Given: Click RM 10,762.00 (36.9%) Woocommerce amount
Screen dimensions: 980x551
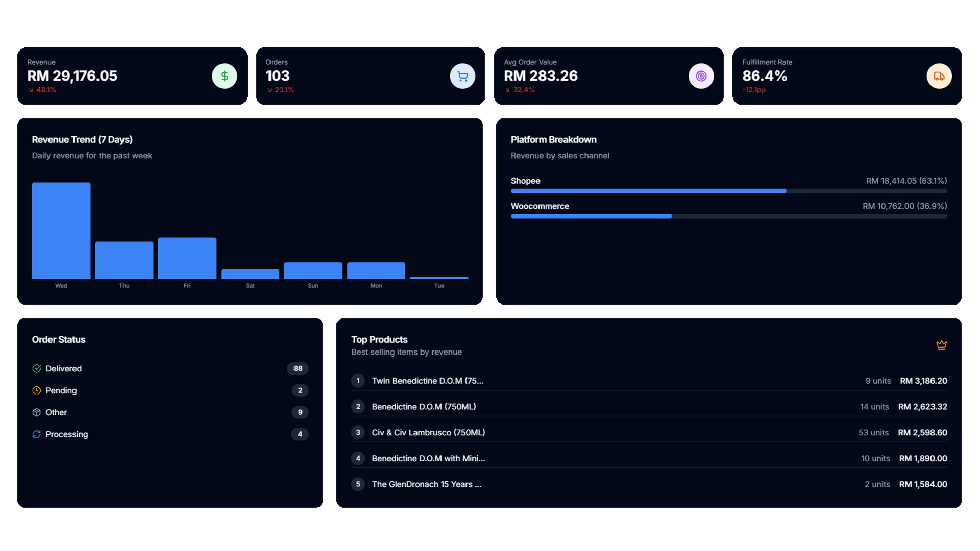Looking at the screenshot, I should pyautogui.click(x=905, y=206).
